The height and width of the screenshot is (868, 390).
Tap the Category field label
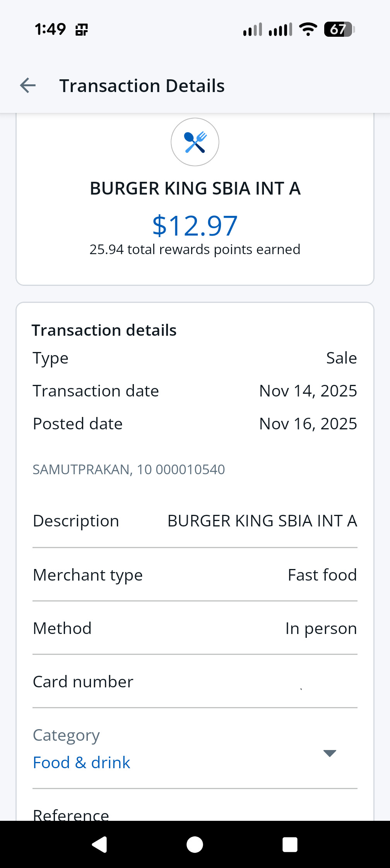pyautogui.click(x=66, y=735)
